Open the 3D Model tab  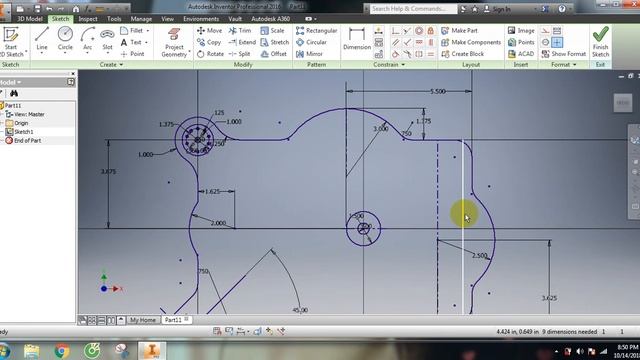coord(29,19)
